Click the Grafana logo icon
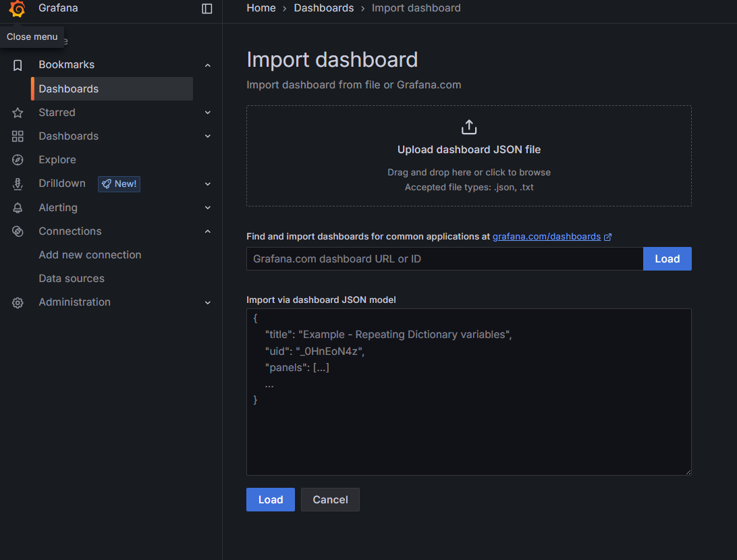This screenshot has height=560, width=737. [18, 9]
